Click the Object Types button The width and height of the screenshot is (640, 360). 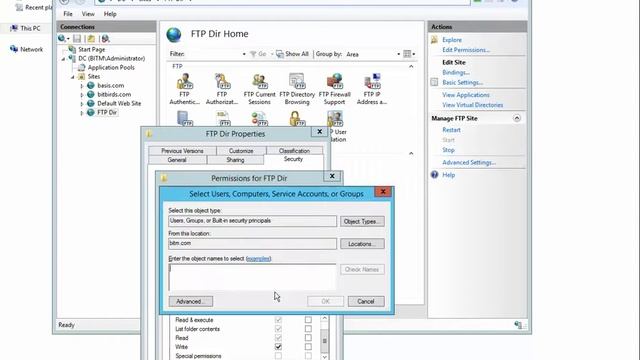[362, 221]
